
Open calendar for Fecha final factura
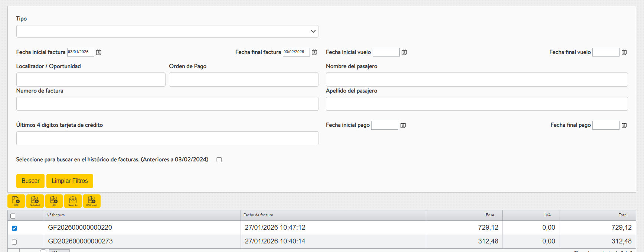[x=314, y=52]
